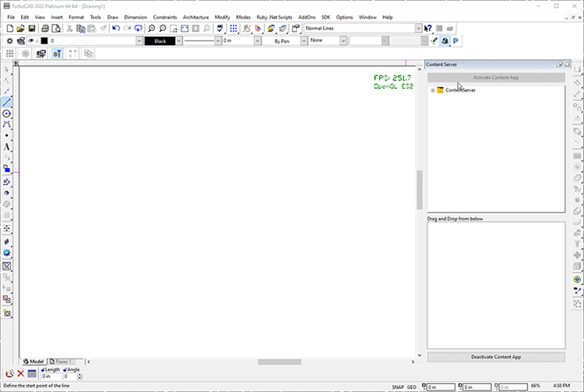Expand the ContentServer tree node
The image size is (584, 392).
point(433,90)
